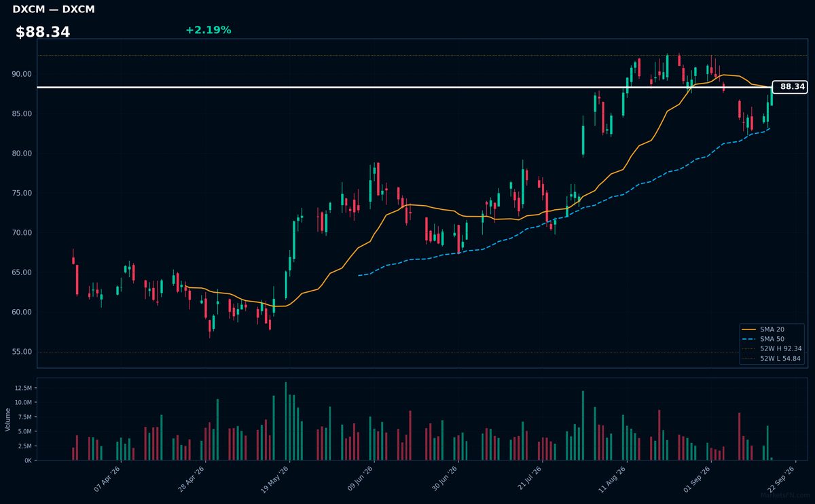Click the tallest volume bar near 19 May
815x504 pixels.
[285, 421]
